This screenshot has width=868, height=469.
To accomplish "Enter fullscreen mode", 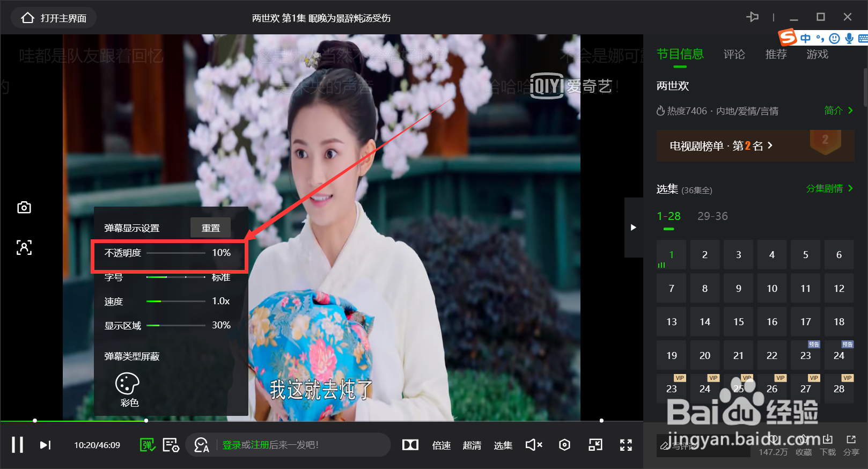I will [x=626, y=445].
